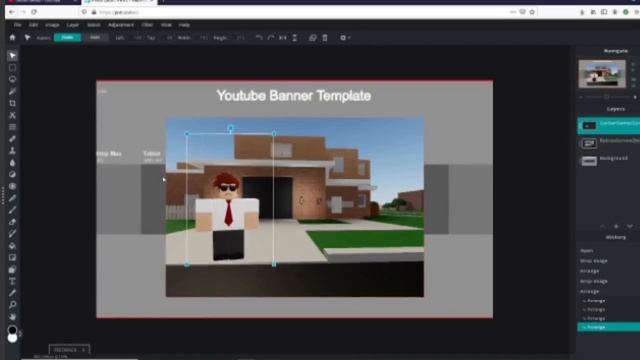The width and height of the screenshot is (640, 360).
Task: Open the Image menu
Action: coord(52,25)
